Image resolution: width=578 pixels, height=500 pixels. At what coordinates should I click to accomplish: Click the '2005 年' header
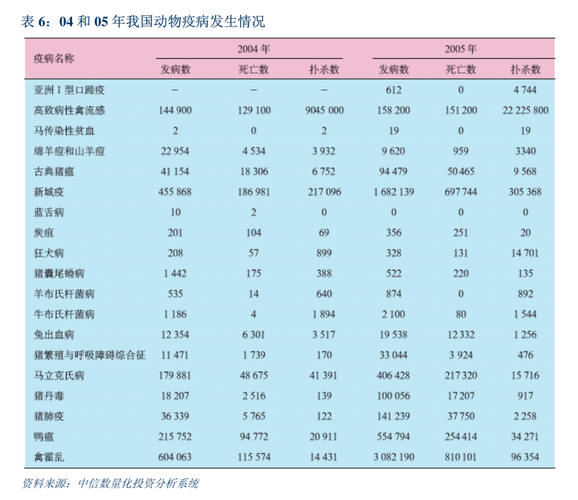460,49
